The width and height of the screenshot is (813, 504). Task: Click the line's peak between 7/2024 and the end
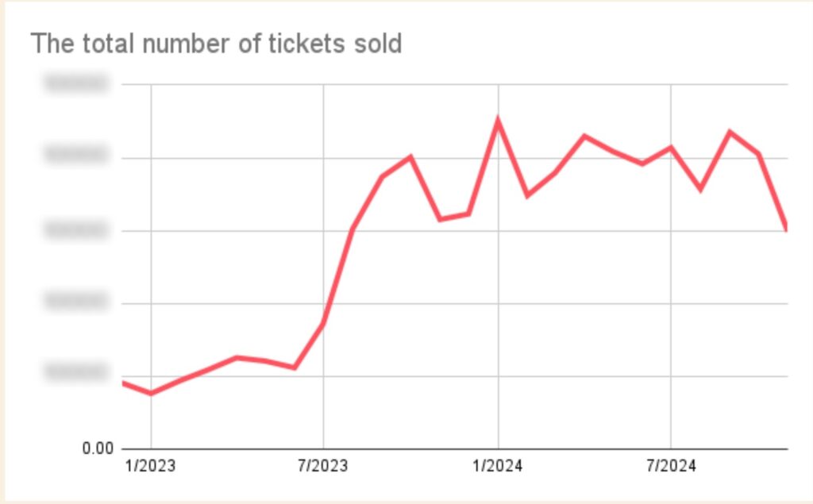tap(730, 132)
